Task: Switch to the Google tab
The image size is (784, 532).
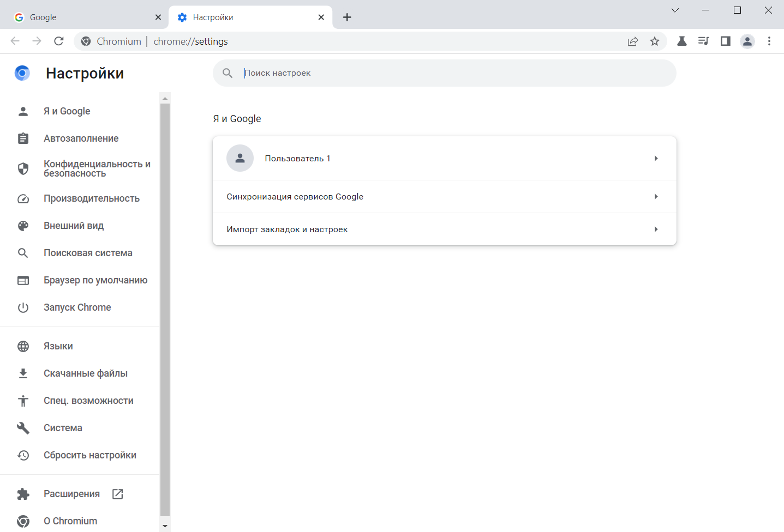Action: [87, 17]
